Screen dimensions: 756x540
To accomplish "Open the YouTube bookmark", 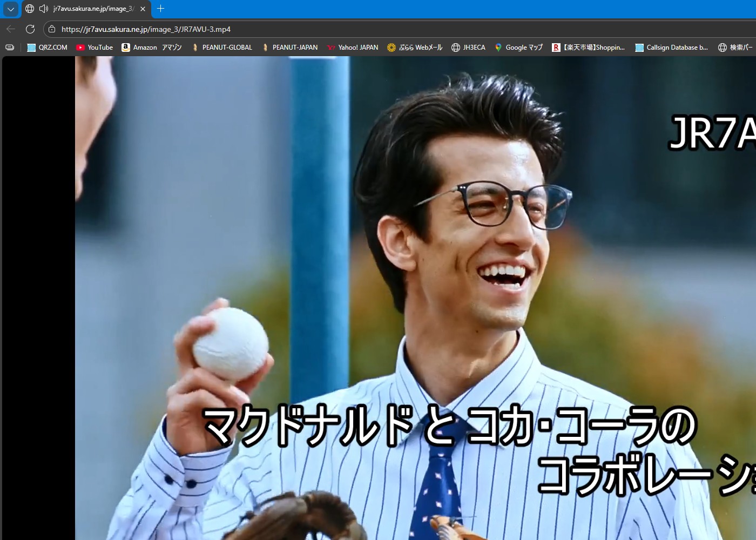I will (94, 48).
